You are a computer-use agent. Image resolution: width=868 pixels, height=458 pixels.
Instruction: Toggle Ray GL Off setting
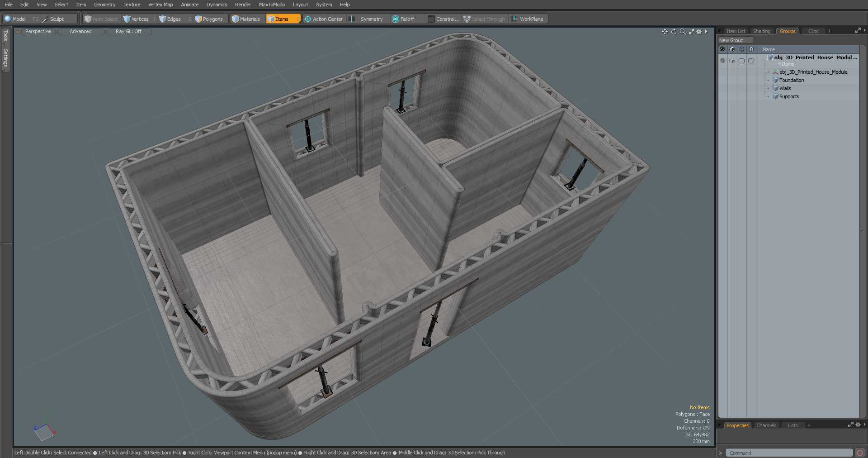point(129,32)
